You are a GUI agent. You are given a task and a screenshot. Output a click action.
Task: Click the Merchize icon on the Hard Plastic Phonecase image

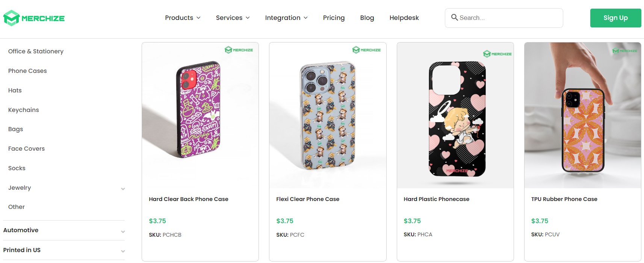coord(497,54)
